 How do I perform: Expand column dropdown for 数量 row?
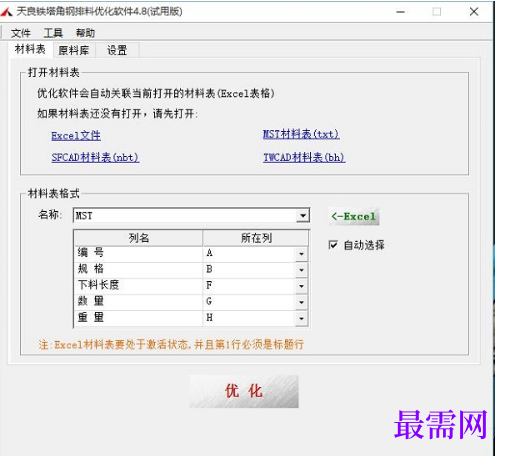301,302
